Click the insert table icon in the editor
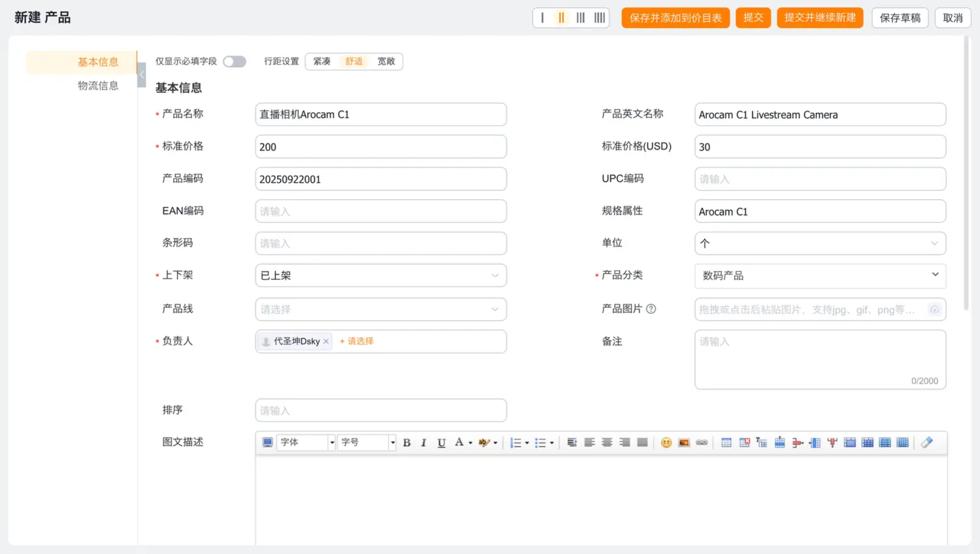The height and width of the screenshot is (554, 980). 726,443
